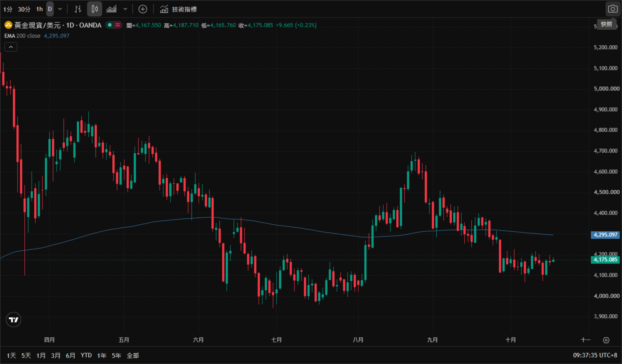Click the 收=4,175.085 close value
This screenshot has height=364, width=622.
256,25
